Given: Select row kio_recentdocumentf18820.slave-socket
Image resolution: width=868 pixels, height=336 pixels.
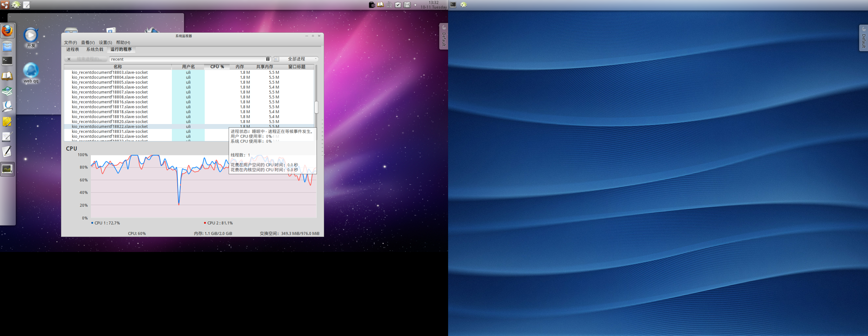Looking at the screenshot, I should pos(189,122).
